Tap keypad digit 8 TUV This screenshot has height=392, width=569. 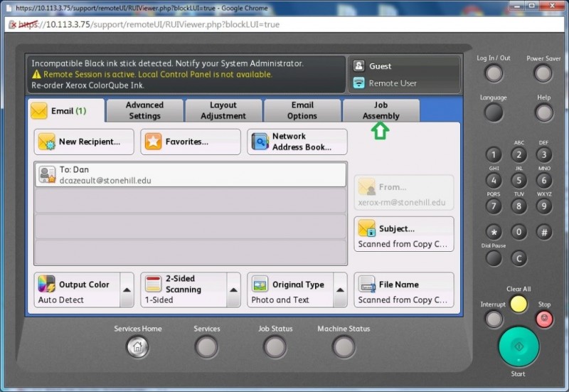(519, 206)
